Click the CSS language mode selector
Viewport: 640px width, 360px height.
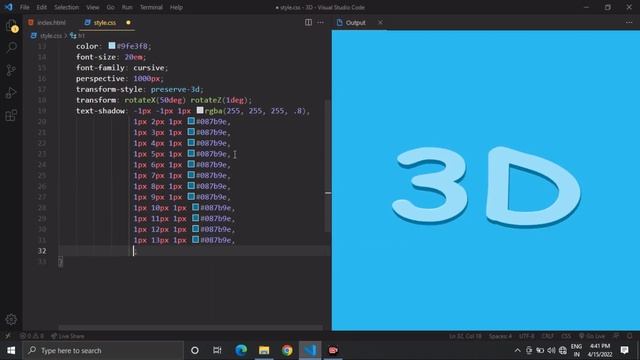[566, 336]
